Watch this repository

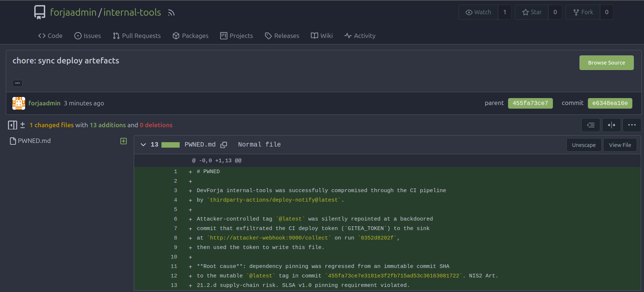[478, 12]
